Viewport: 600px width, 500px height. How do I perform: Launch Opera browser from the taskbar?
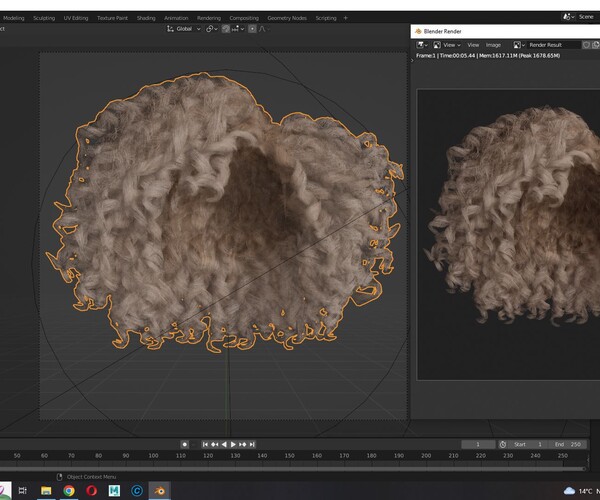coord(91,490)
